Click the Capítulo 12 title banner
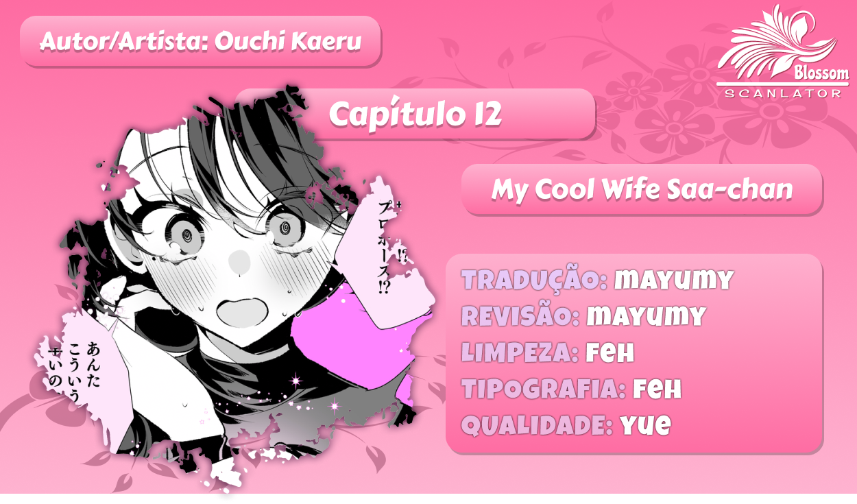Viewport: 857px width, 504px height. [415, 114]
